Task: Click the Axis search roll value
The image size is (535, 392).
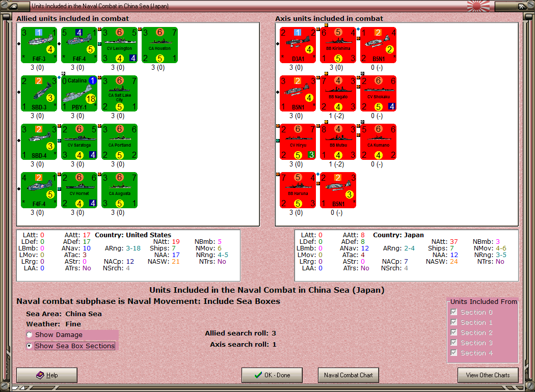Action: (274, 344)
